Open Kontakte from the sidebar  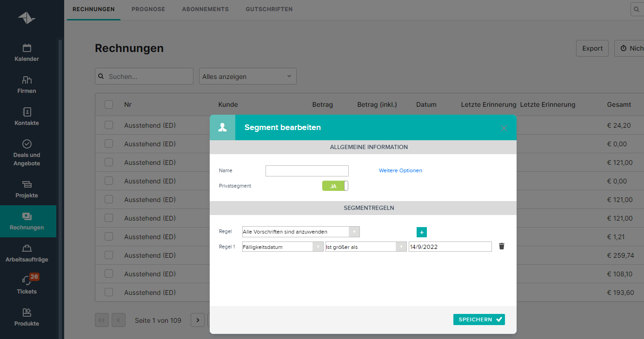point(27,117)
